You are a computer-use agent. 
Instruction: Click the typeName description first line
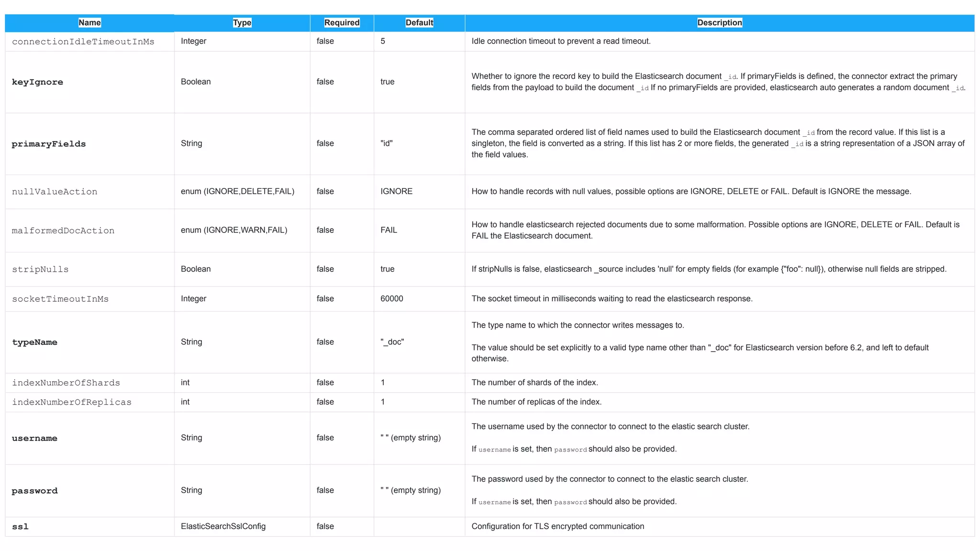[578, 325]
